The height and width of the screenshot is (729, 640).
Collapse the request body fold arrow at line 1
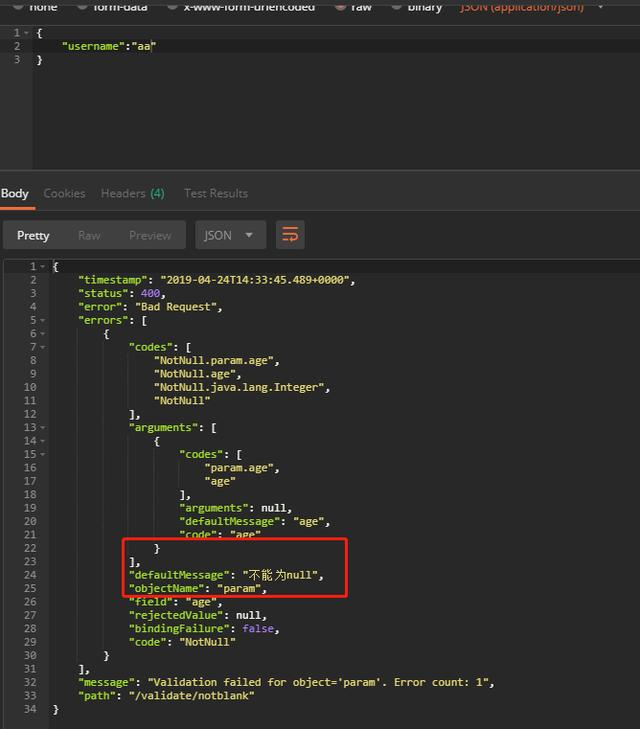[25, 33]
